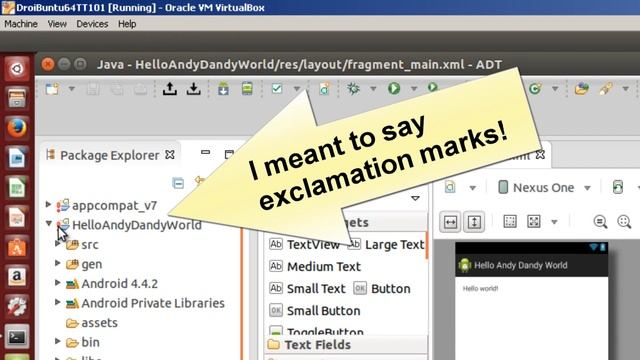Open the configuration file dropdown arrow
The width and height of the screenshot is (640, 360).
(x=473, y=188)
